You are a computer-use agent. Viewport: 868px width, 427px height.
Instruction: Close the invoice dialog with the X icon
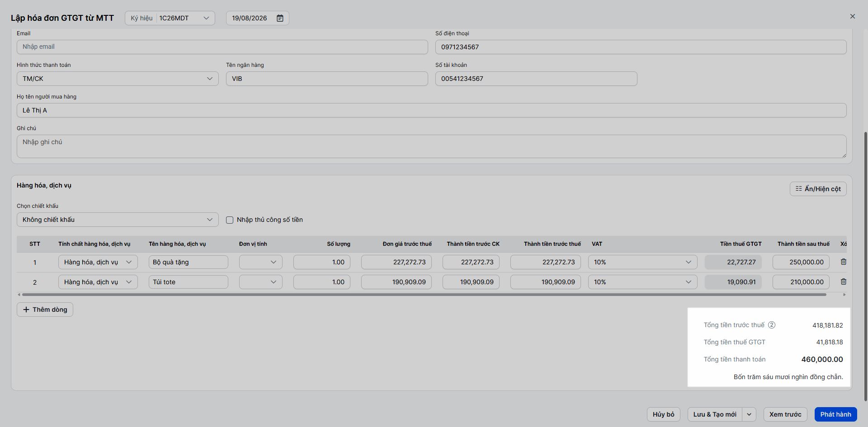[x=853, y=16]
